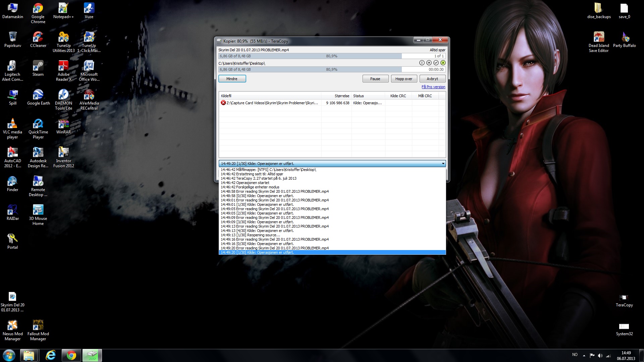
Task: Sort list by Størrelse column
Action: [x=336, y=96]
